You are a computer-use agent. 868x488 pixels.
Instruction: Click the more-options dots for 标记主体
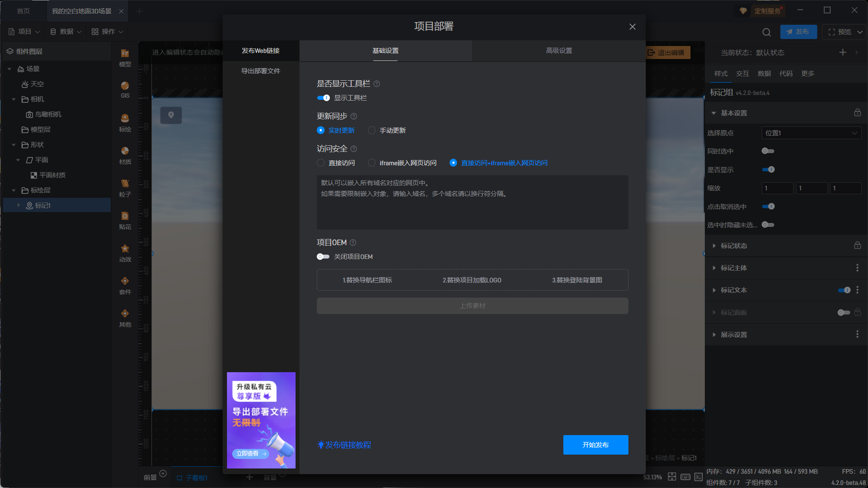(x=857, y=268)
